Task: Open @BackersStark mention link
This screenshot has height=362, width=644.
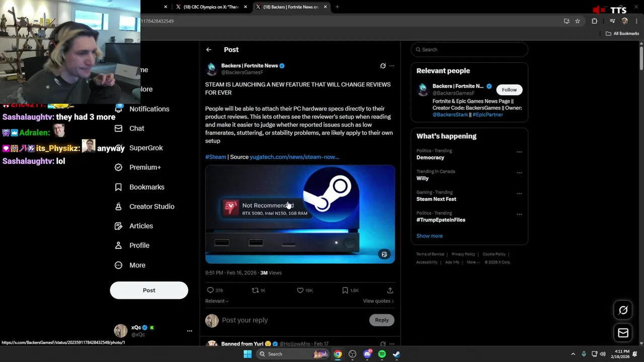Action: (x=450, y=115)
